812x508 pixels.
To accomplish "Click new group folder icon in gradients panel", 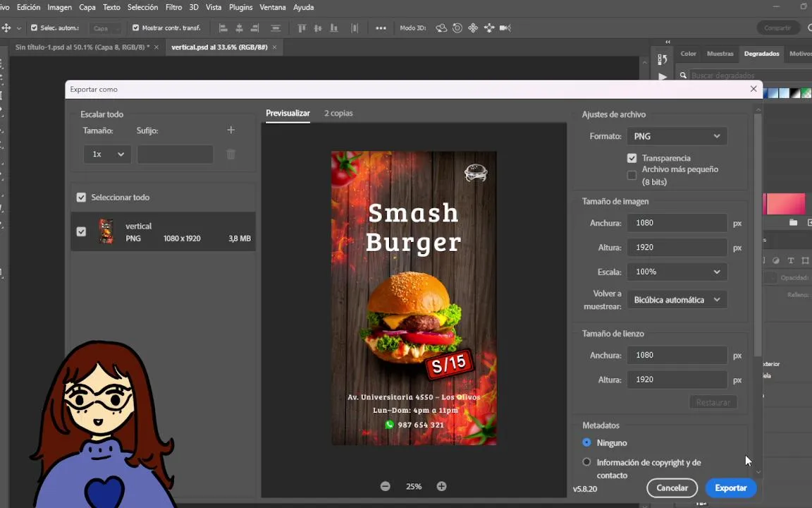I will pos(794,222).
